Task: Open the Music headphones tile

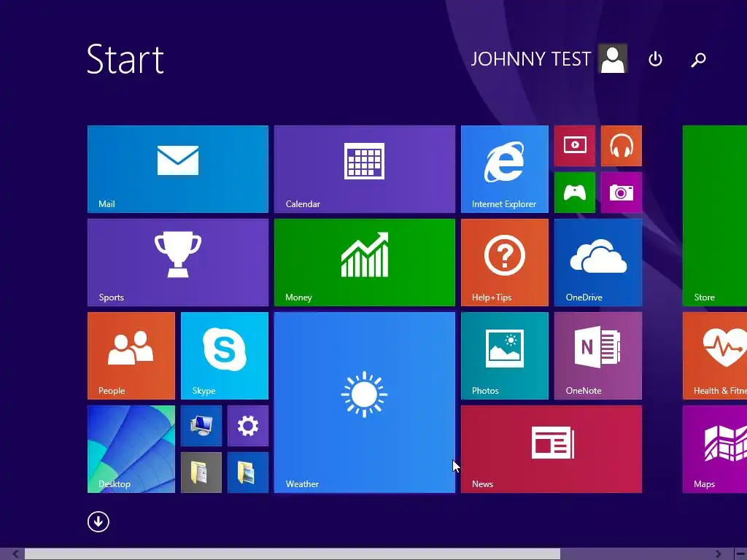Action: point(622,146)
